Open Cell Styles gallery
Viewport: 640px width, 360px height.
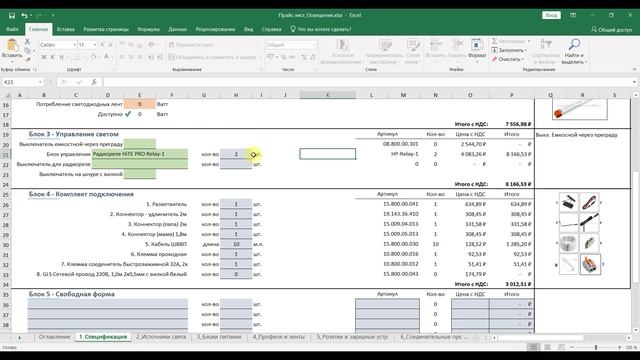point(413,52)
